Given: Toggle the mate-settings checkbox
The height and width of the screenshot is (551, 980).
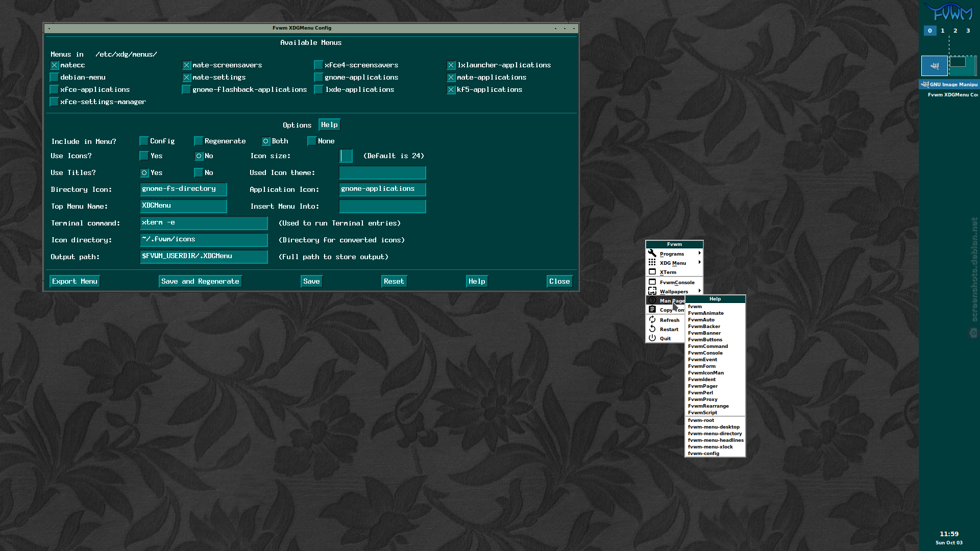Looking at the screenshot, I should tap(187, 78).
